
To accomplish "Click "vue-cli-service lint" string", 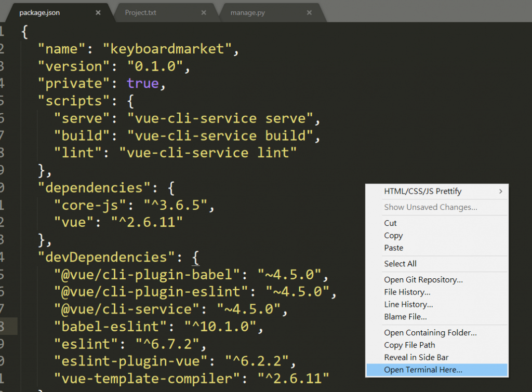I will (208, 153).
